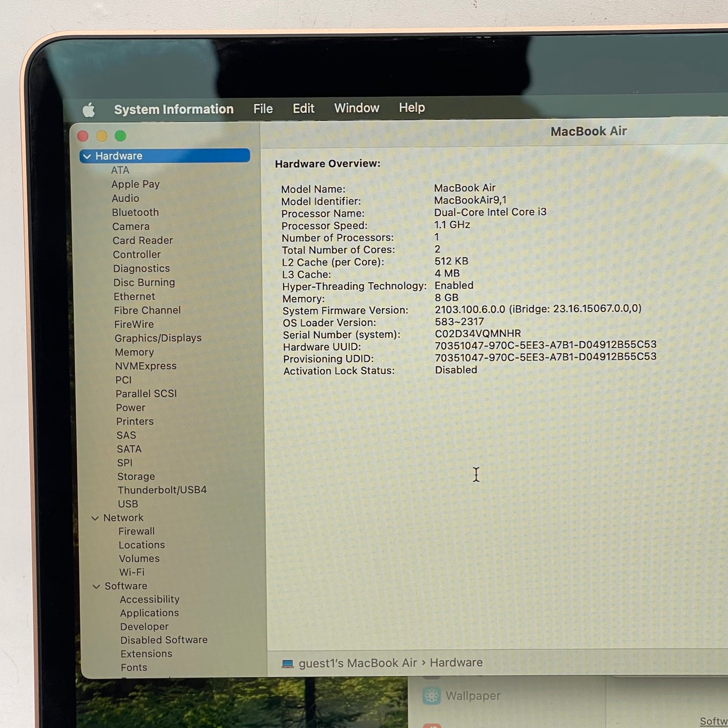Select Storage in the sidebar

point(136,477)
